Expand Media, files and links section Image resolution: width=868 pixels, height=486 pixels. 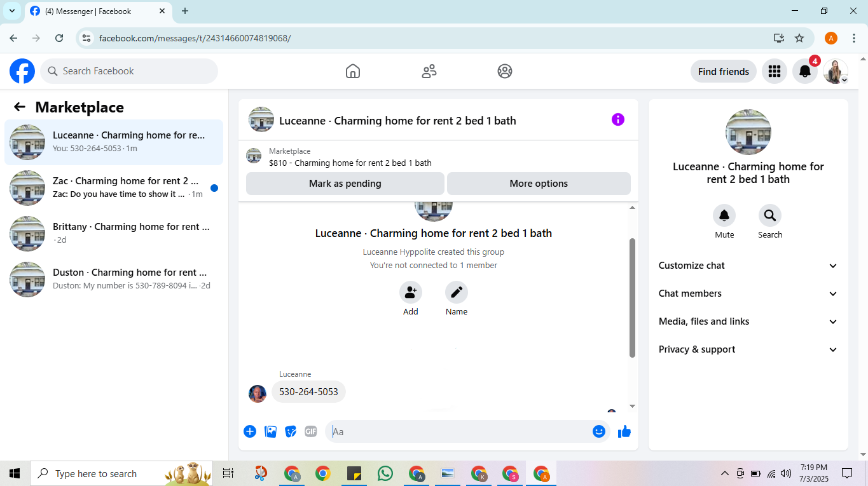pyautogui.click(x=748, y=321)
